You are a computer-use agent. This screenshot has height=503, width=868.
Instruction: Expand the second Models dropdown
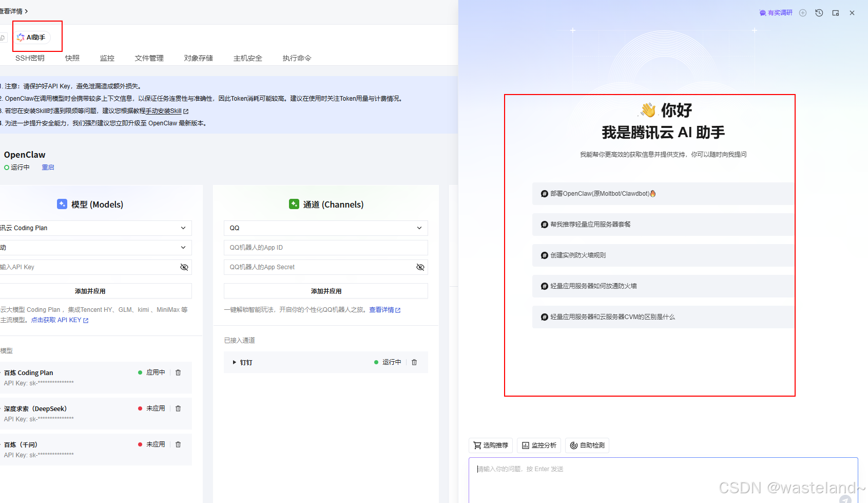click(96, 248)
